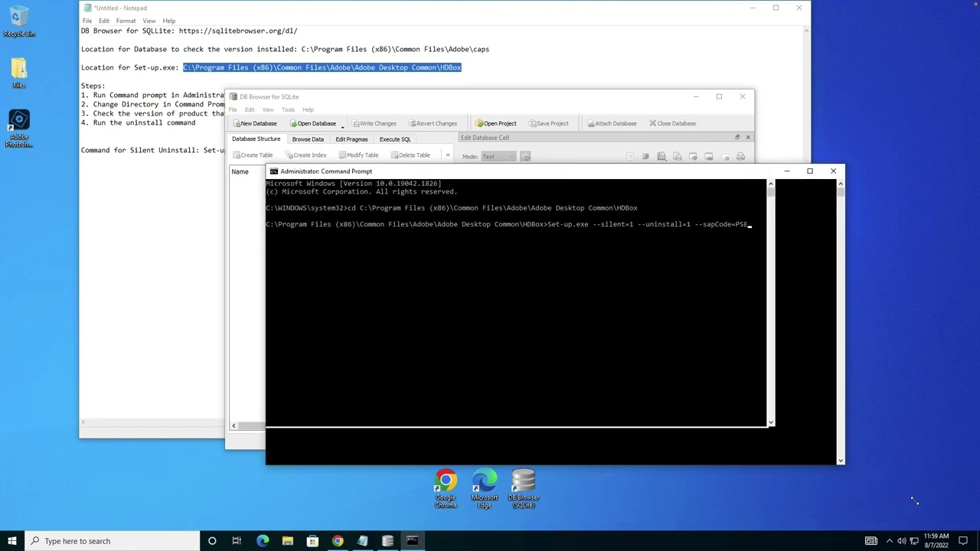Open File menu in DB Browser
This screenshot has width=980, height=551.
[x=233, y=109]
